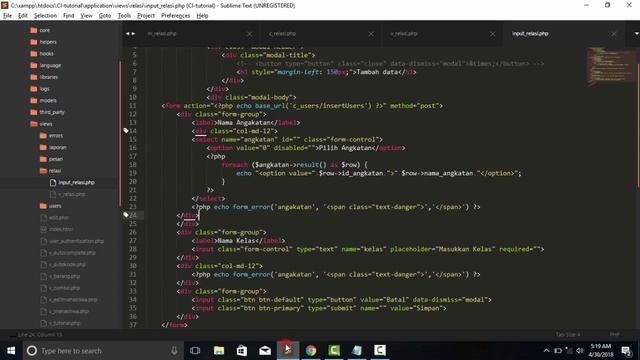Open the Tools menu

(124, 16)
